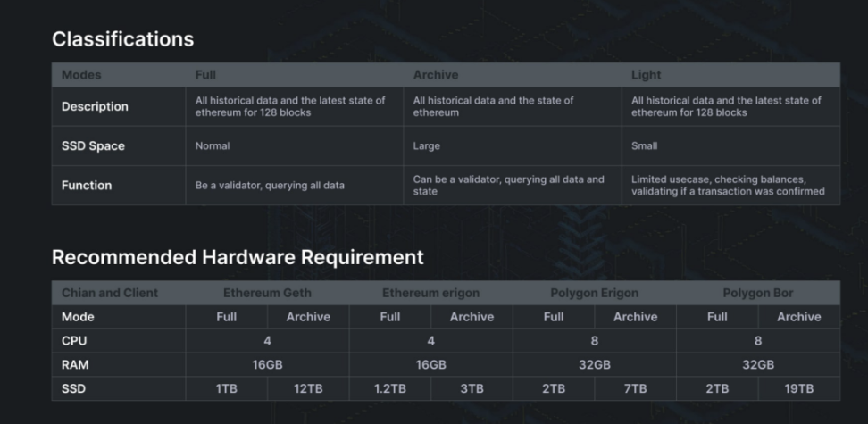Click the Polygon Bor column header
Viewport: 868px width, 424px height.
click(758, 293)
